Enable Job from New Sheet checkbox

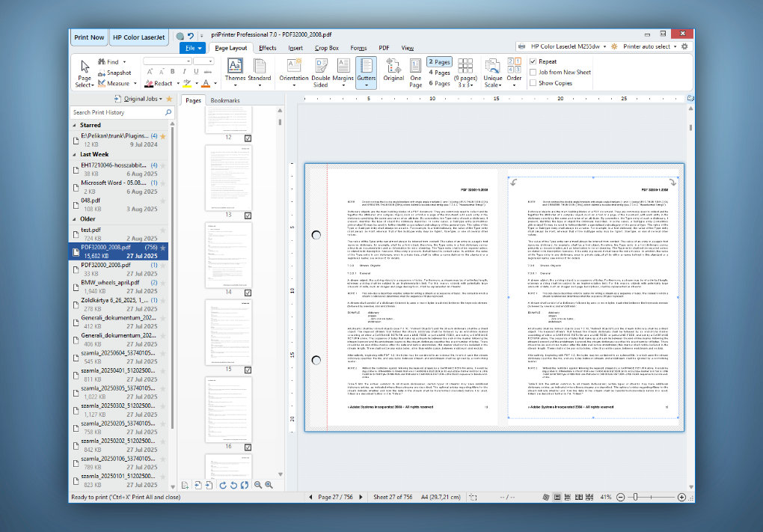pyautogui.click(x=533, y=72)
